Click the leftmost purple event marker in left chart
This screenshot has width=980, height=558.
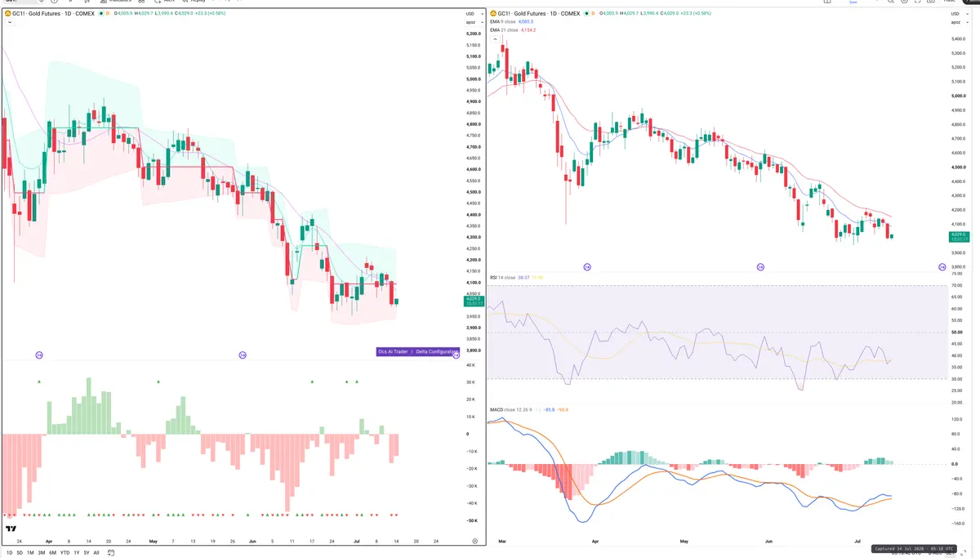click(38, 355)
